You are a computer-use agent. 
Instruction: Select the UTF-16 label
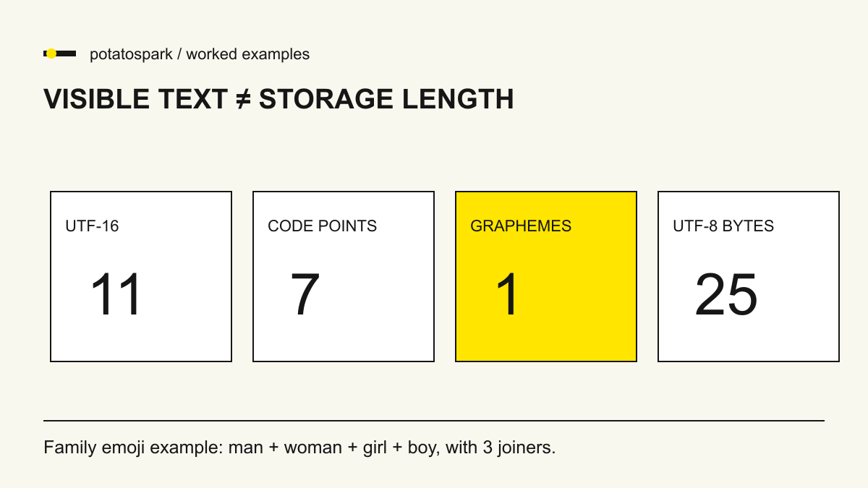click(x=92, y=226)
